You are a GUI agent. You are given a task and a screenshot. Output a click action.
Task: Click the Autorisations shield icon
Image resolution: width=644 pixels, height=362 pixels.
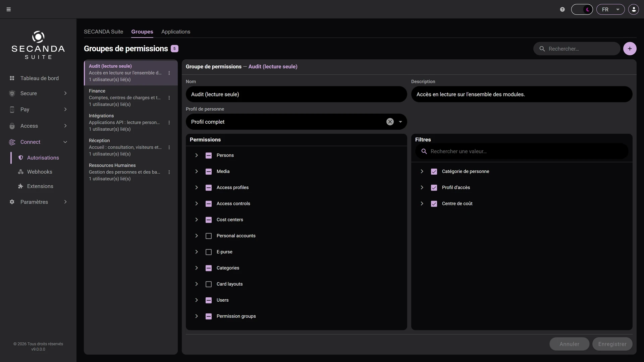coord(21,158)
